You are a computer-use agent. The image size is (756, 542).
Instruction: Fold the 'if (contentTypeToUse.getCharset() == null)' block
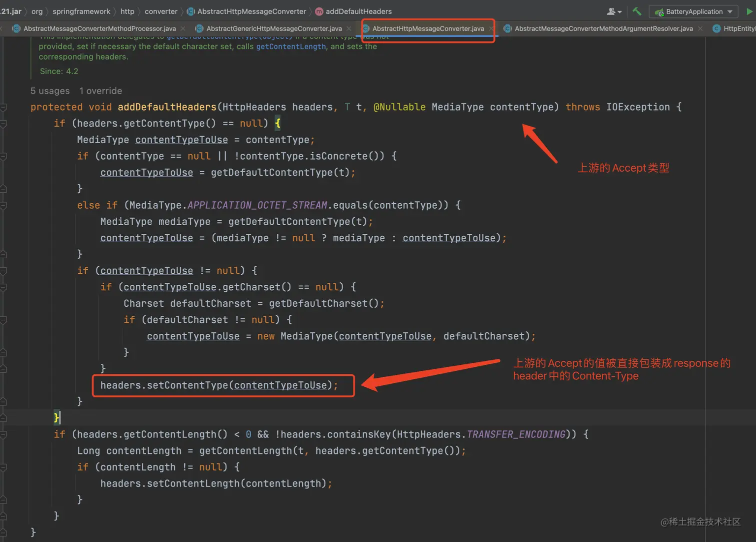3,287
